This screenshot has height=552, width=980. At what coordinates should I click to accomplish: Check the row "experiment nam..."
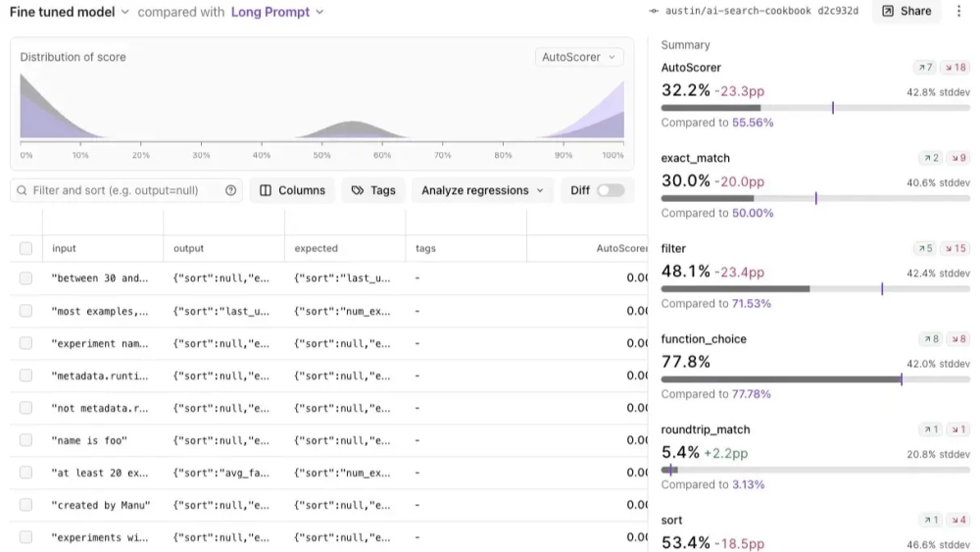(x=25, y=343)
